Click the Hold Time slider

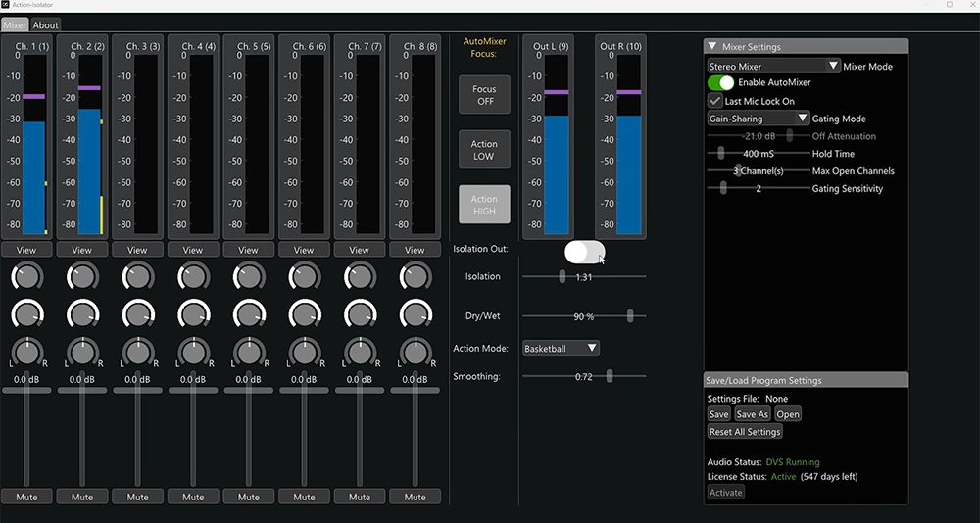pos(759,153)
